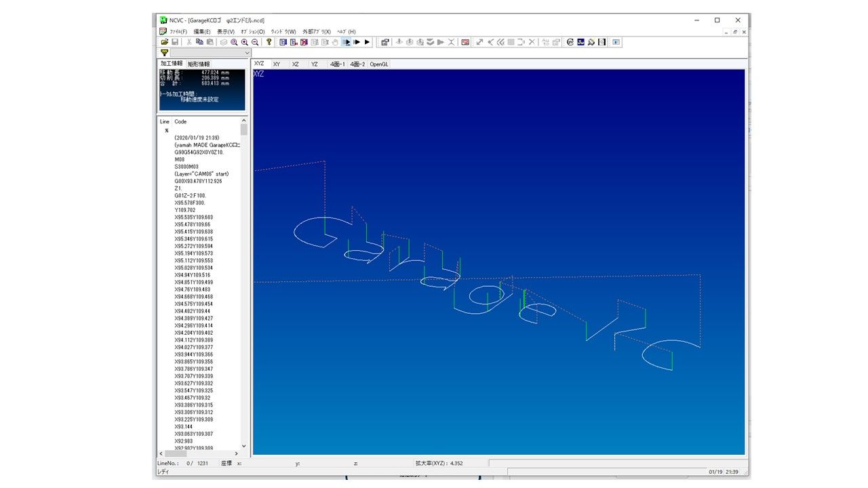Open the ウィンドウ(W) menu
868x488 pixels.
[x=283, y=32]
